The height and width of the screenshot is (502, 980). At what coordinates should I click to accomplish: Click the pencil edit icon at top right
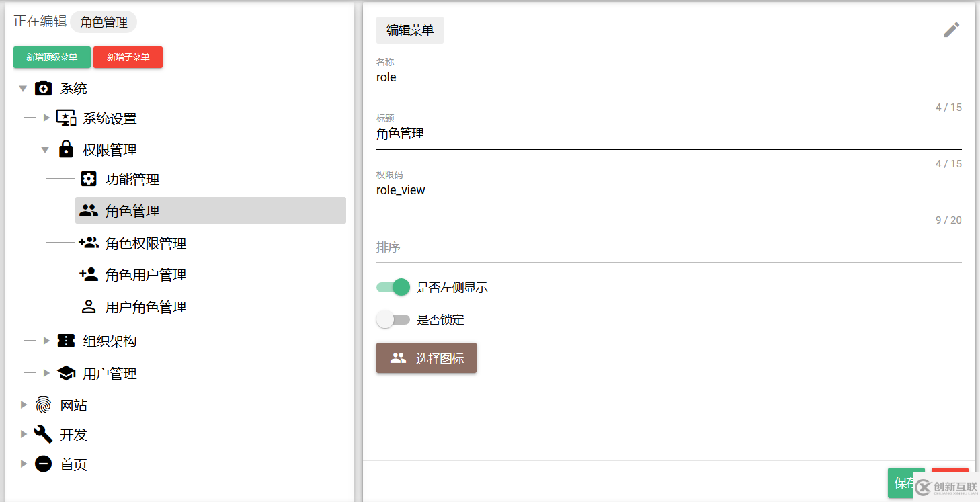tap(951, 30)
